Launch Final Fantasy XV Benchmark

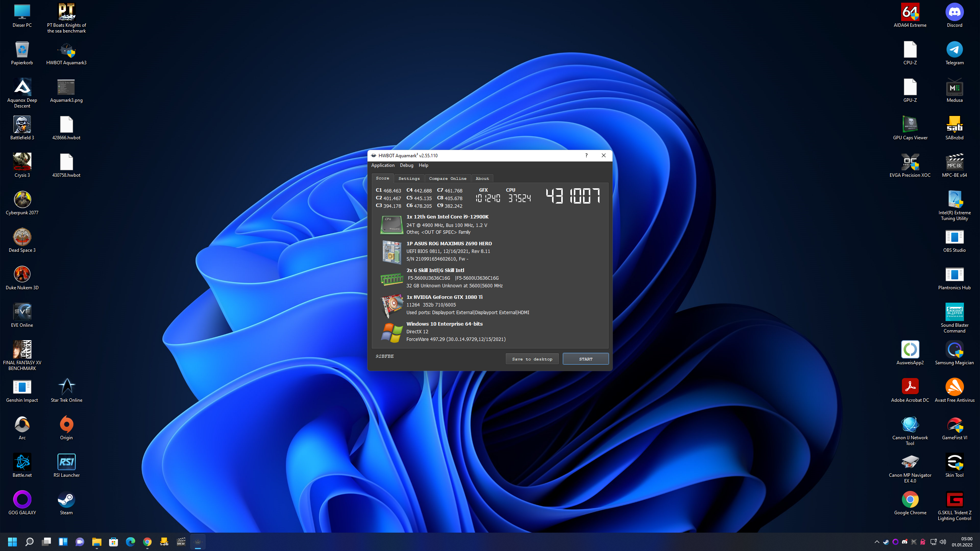[x=22, y=356]
